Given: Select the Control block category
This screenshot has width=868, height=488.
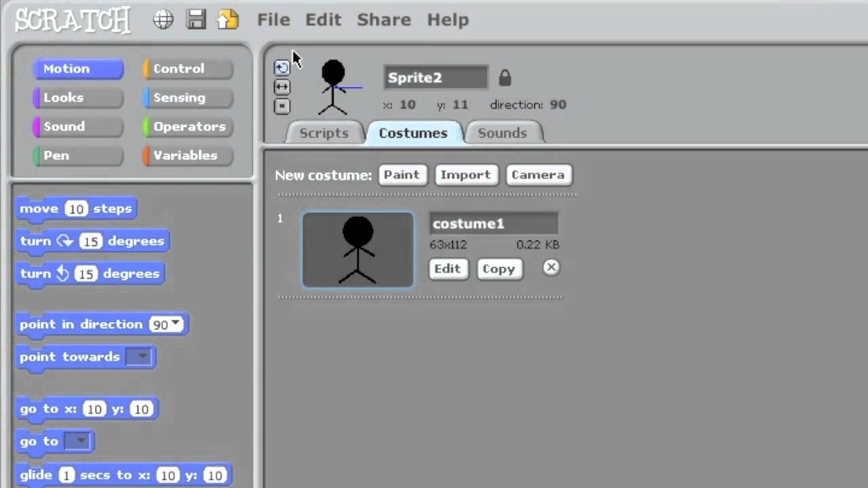Looking at the screenshot, I should pyautogui.click(x=188, y=68).
